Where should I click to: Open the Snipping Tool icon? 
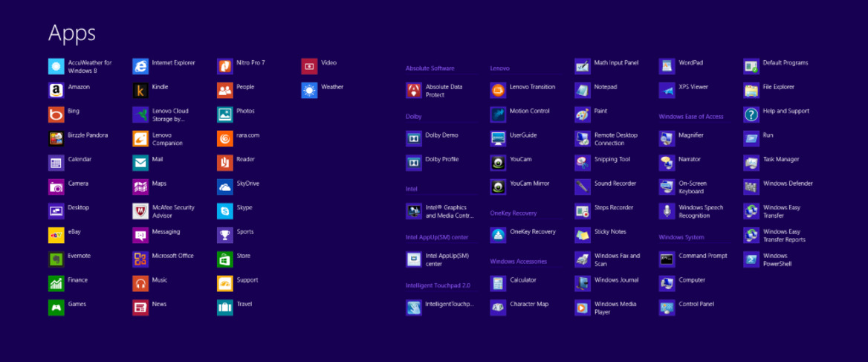[x=583, y=163]
